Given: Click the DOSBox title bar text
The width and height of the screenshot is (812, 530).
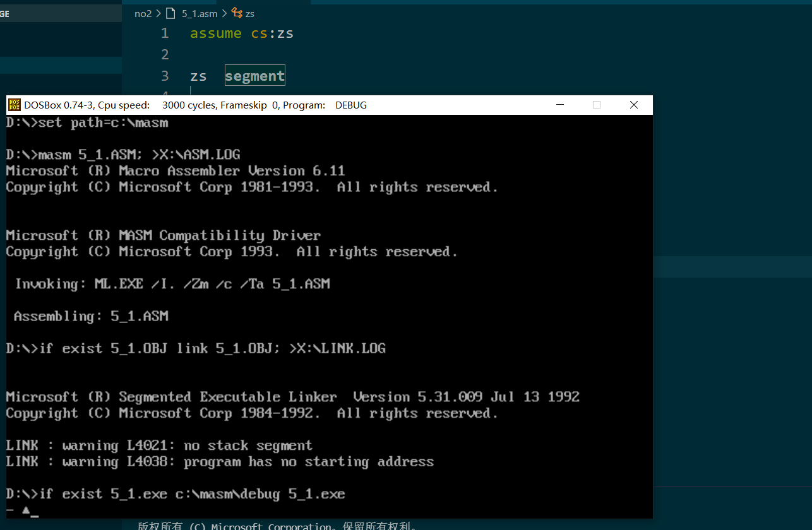Looking at the screenshot, I should (x=195, y=105).
